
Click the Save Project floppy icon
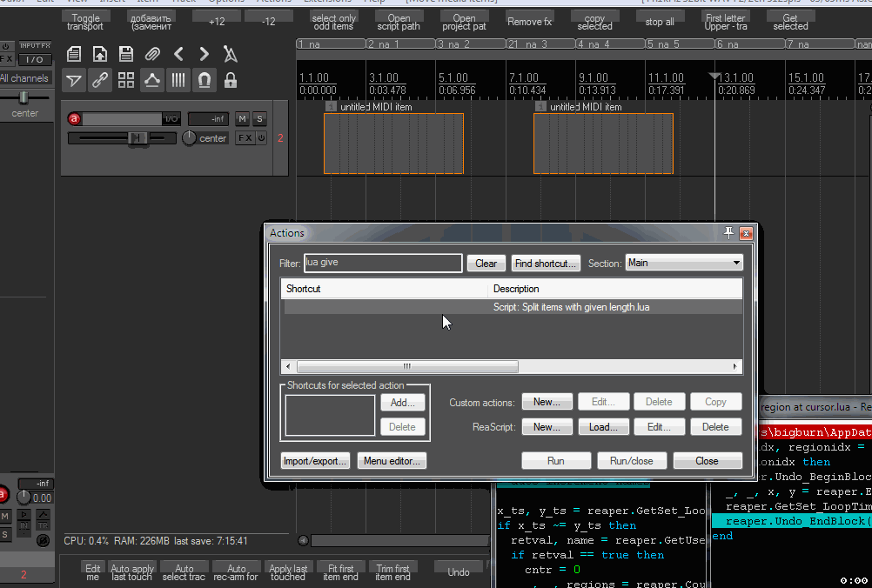[126, 55]
